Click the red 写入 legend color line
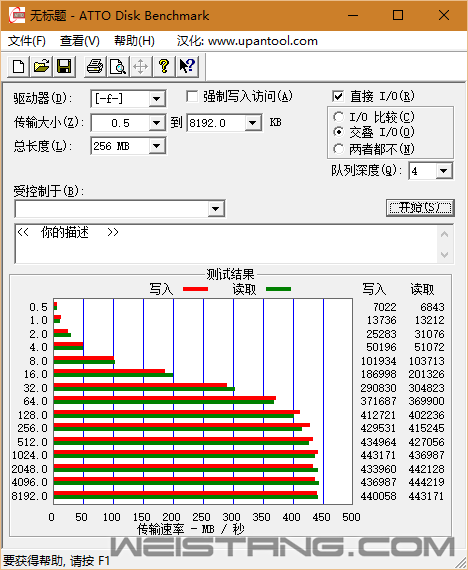The width and height of the screenshot is (468, 570). tap(195, 289)
